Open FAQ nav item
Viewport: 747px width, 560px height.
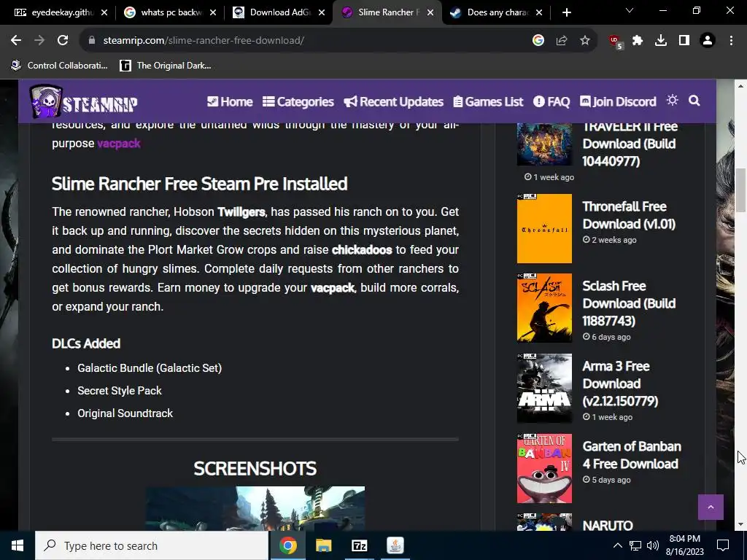[551, 101]
